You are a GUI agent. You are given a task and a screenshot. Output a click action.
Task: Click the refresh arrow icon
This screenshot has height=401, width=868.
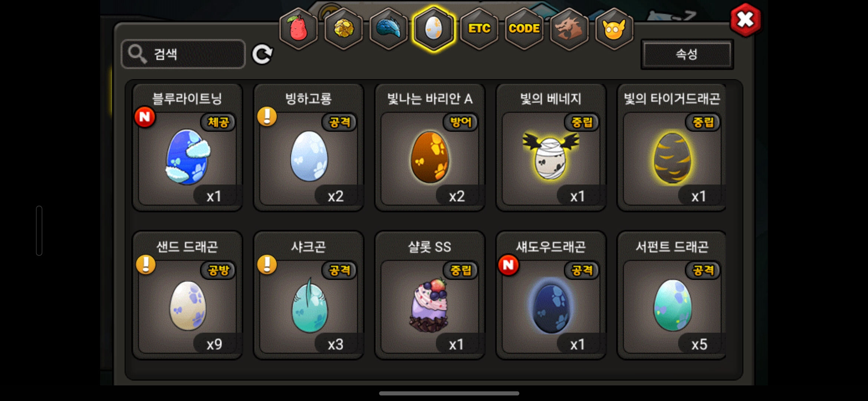tap(262, 54)
